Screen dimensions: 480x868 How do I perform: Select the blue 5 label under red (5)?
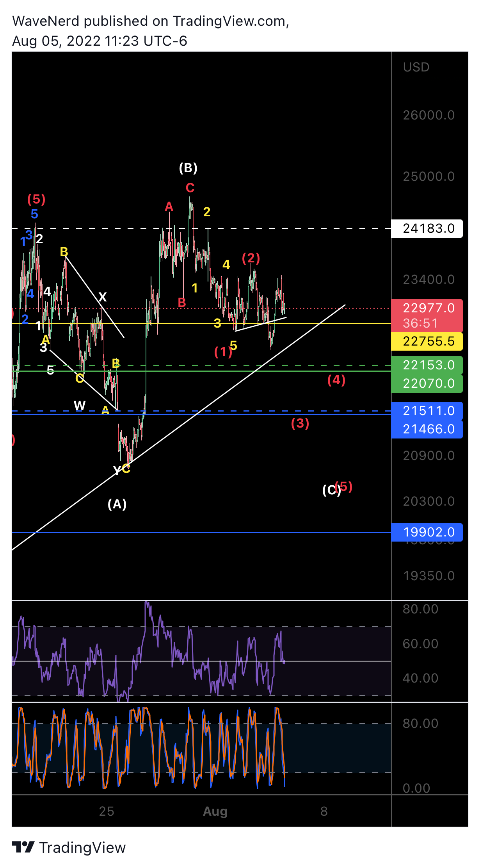tap(34, 214)
